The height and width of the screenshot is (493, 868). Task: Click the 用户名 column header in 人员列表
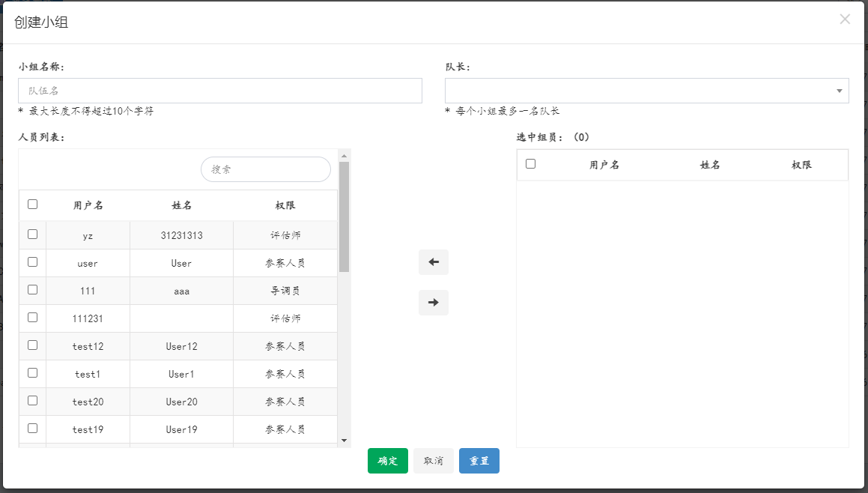88,205
